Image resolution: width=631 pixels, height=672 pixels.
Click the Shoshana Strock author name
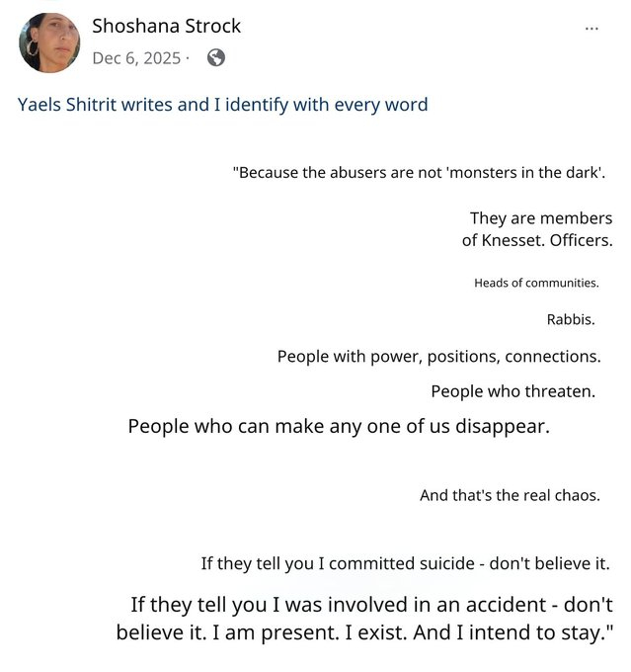[x=166, y=26]
